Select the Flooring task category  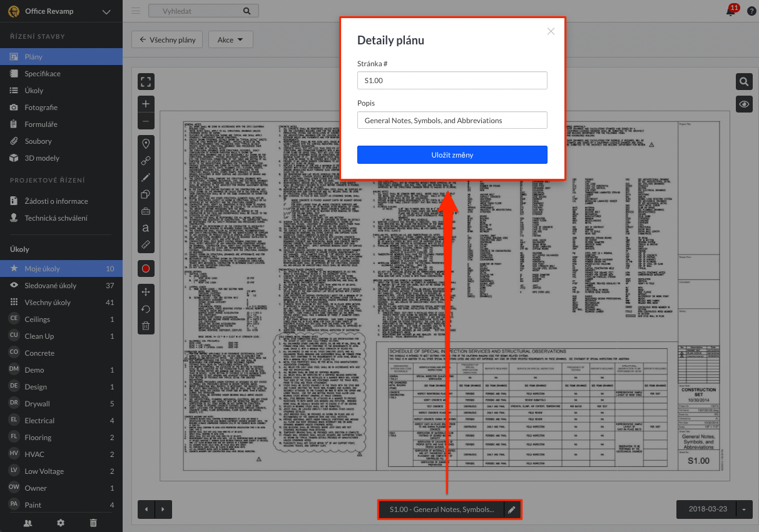pos(61,437)
